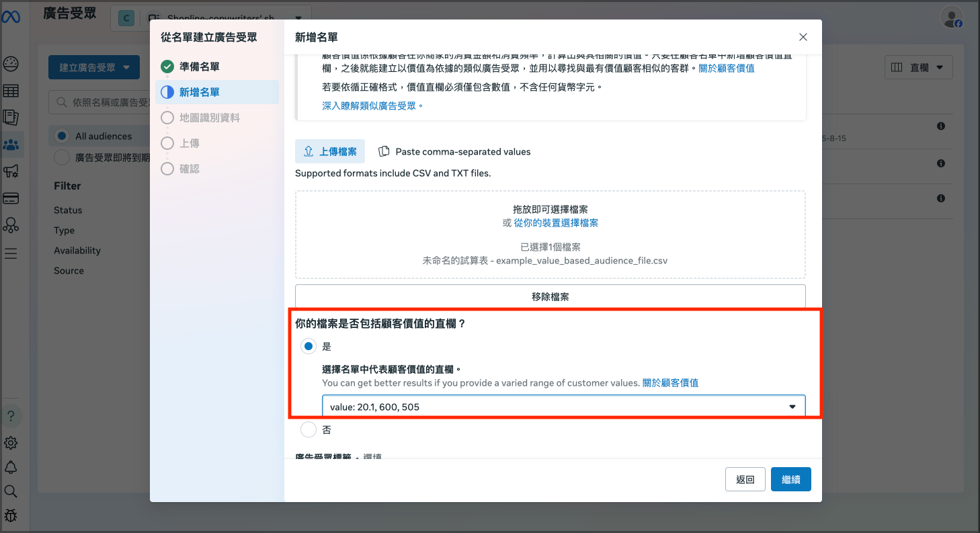Expand the Source filter
Viewport: 980px width, 533px height.
69,271
